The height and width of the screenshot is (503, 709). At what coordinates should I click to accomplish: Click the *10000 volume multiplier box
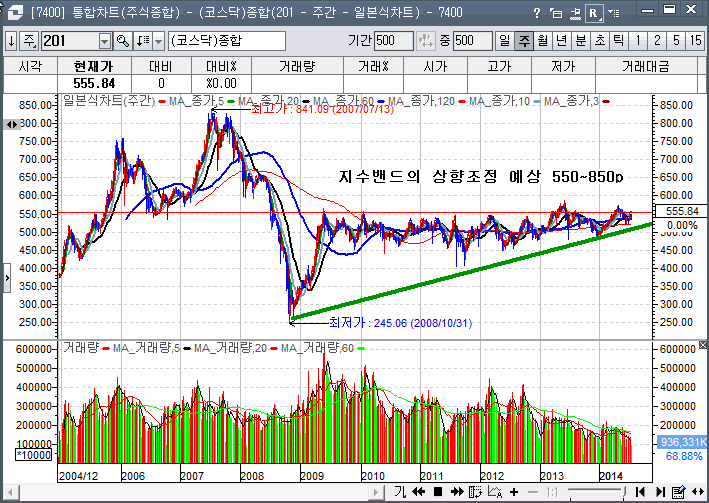34,455
